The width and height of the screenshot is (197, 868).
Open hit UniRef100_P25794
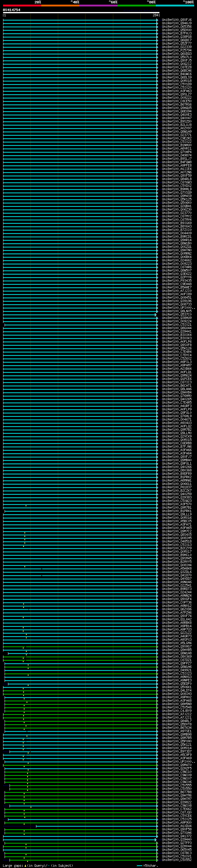(x=177, y=50)
